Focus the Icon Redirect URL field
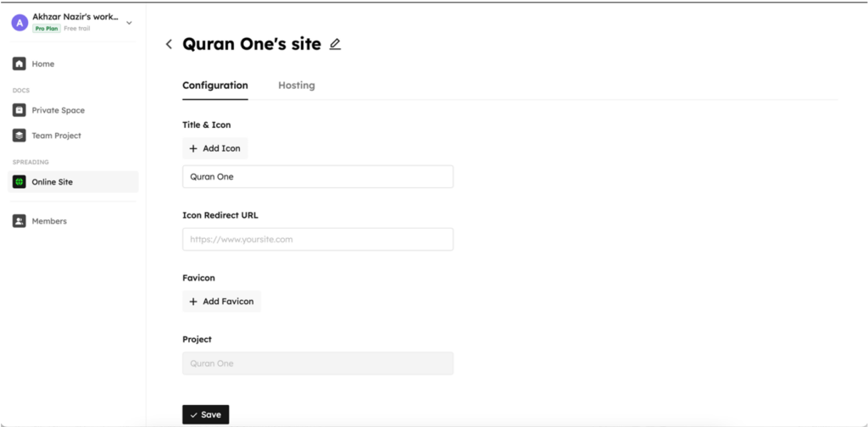The width and height of the screenshot is (868, 427). point(318,240)
